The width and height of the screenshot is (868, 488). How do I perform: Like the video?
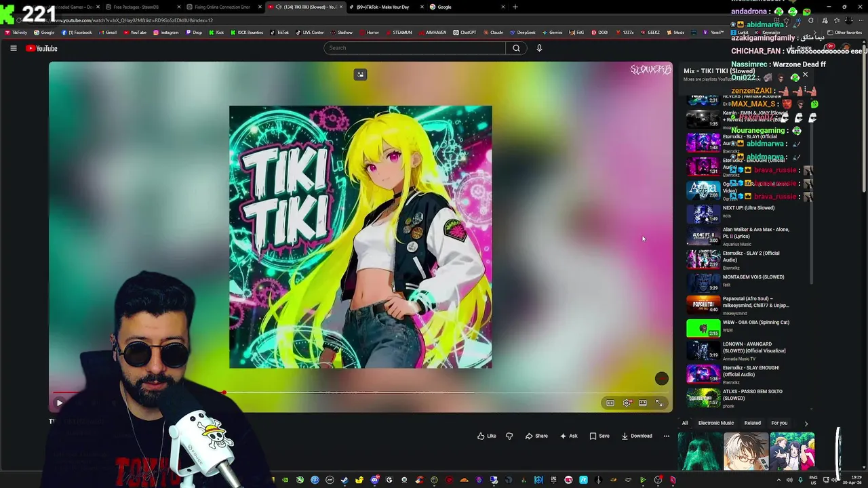(486, 436)
